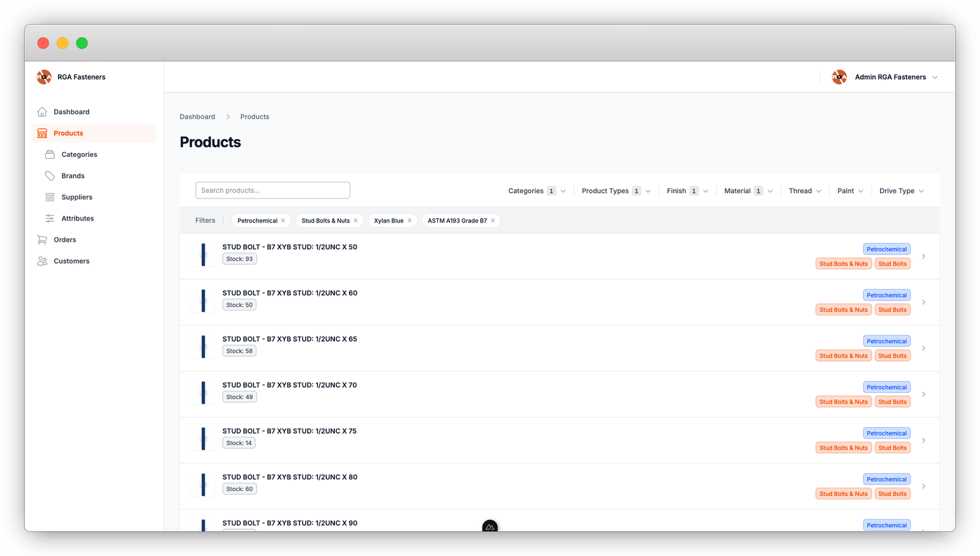Viewport: 980px width, 556px height.
Task: Select the Suppliers list icon
Action: pyautogui.click(x=50, y=197)
